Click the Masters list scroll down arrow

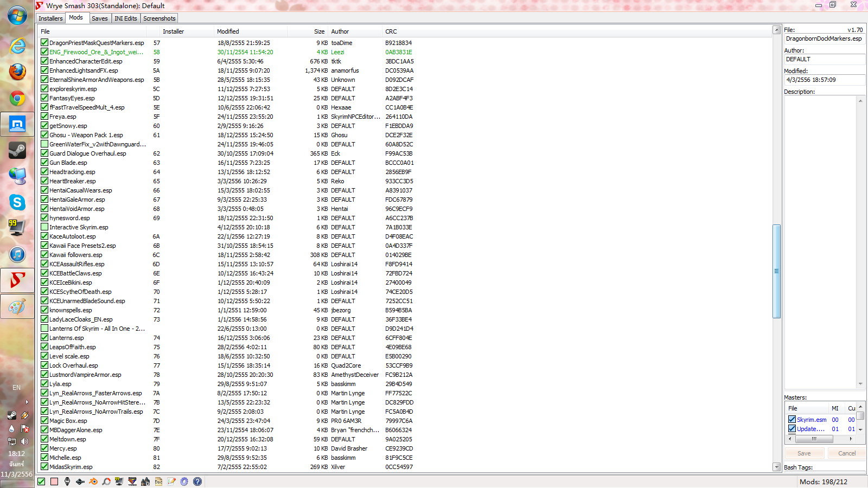[861, 430]
